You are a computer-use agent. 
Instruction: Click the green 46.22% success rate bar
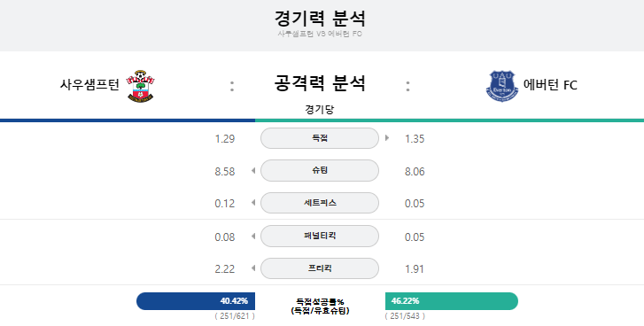(x=452, y=301)
